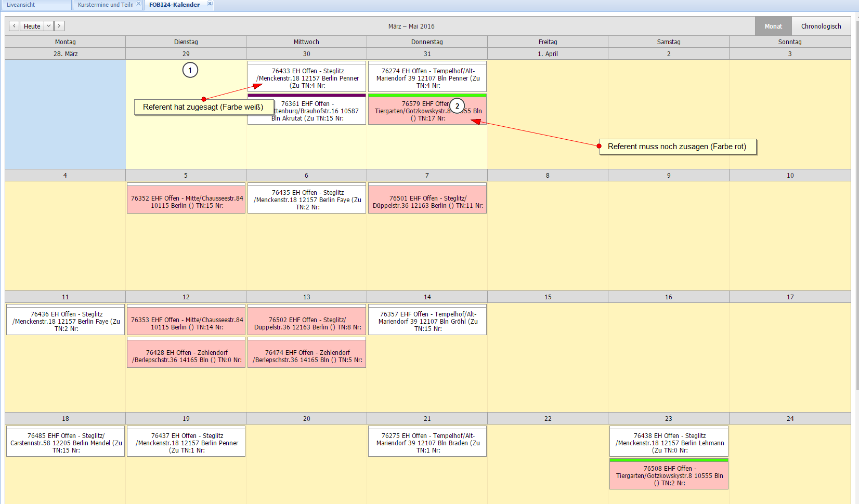The height and width of the screenshot is (504, 859).
Task: Click the vertical scrollbar on the right
Action: coord(856,208)
